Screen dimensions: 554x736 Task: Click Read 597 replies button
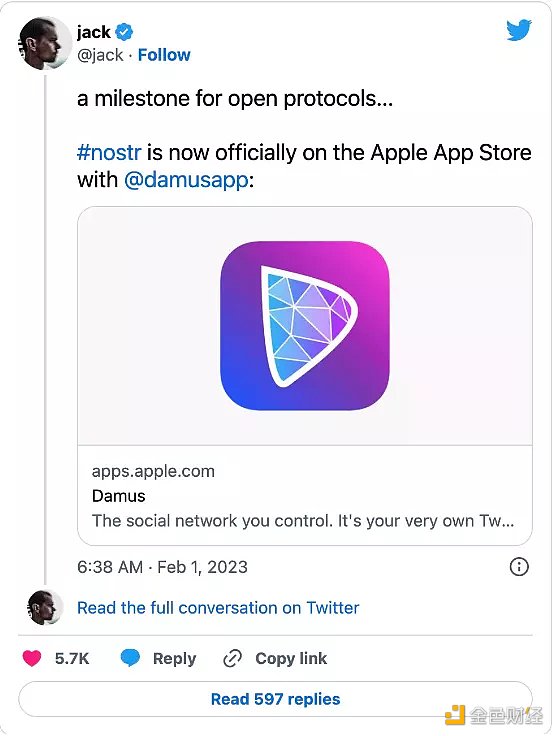tap(275, 699)
